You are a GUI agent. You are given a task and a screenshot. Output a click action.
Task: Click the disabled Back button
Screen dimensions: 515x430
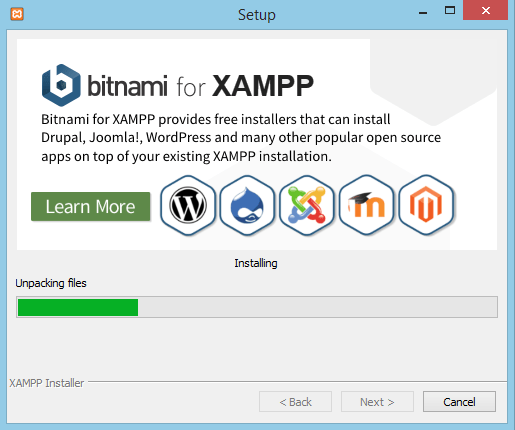295,402
